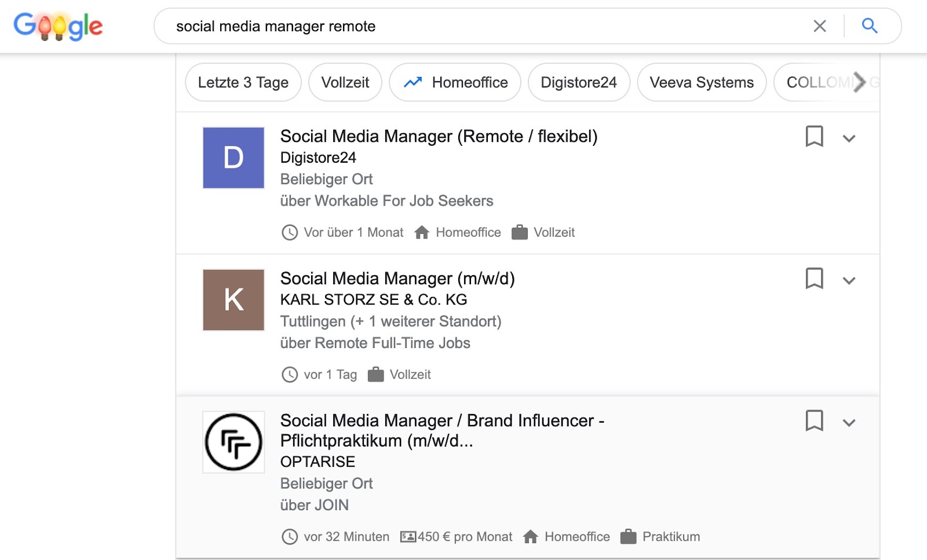Bookmark the Digistore24 job listing
Screen dimensions: 927x560
[x=814, y=137]
